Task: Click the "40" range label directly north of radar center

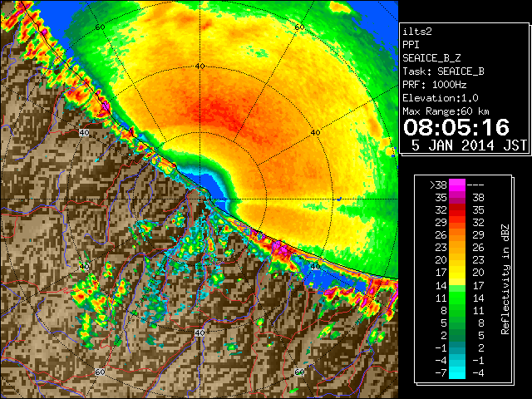Action: click(x=199, y=66)
